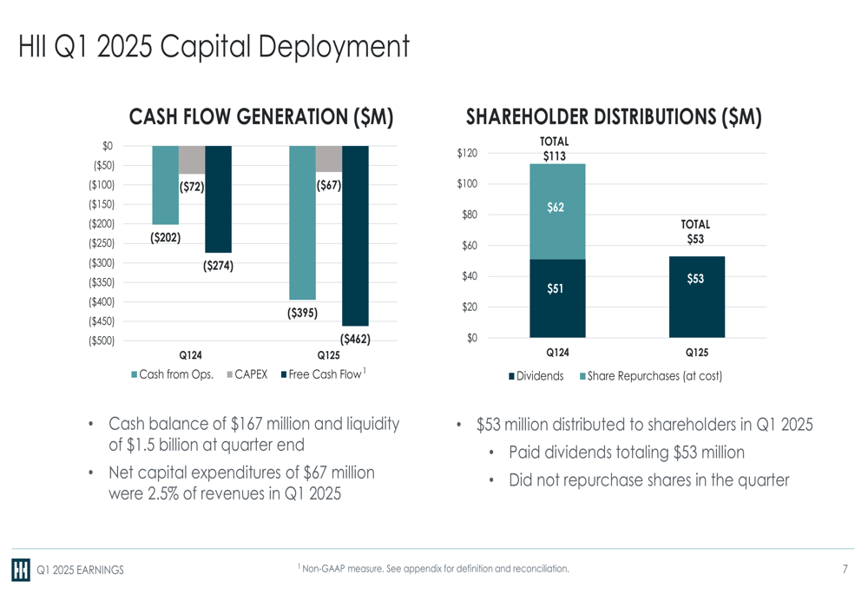Viewport: 868px width, 595px height.
Task: Select the ($462) Q125 free cash flow bar
Action: coord(355,236)
